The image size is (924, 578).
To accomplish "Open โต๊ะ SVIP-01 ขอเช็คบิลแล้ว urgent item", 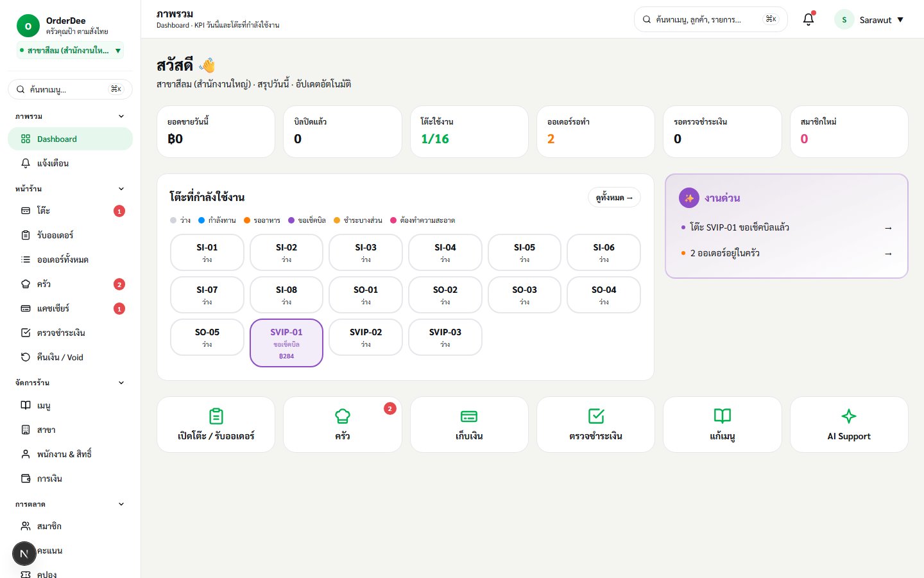I will (787, 227).
